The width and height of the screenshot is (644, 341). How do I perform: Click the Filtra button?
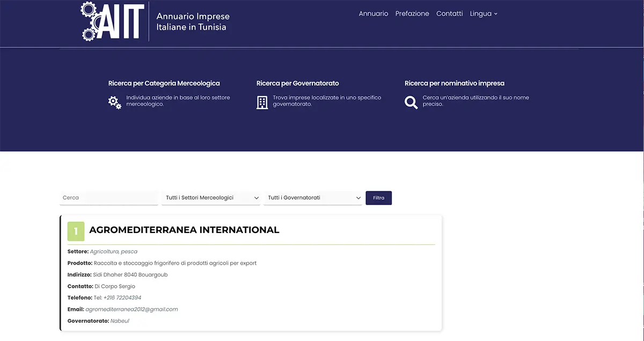click(x=378, y=198)
